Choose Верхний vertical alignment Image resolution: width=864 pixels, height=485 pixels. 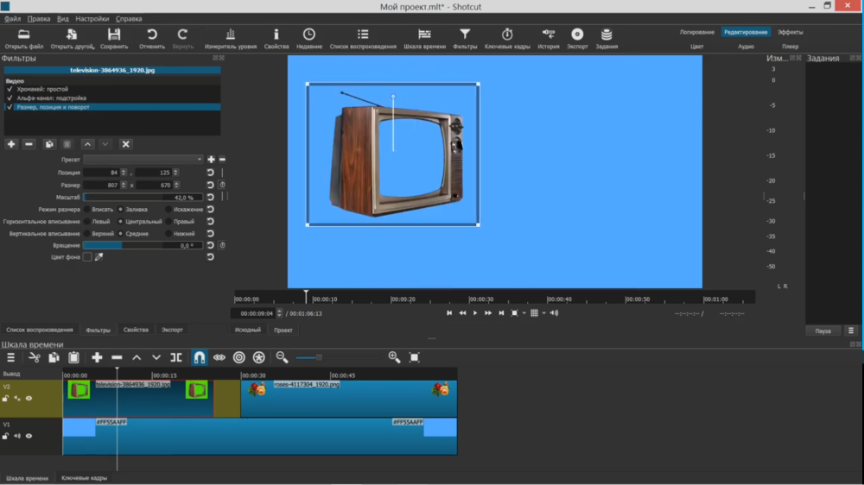(87, 234)
